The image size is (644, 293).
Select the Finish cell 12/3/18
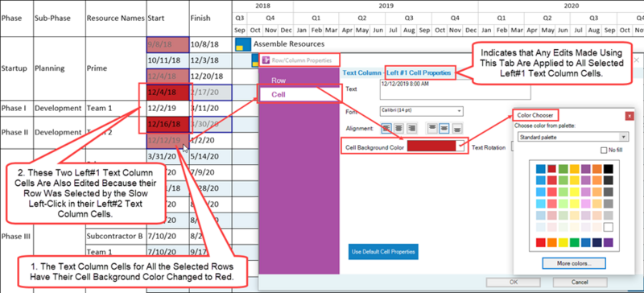(211, 60)
